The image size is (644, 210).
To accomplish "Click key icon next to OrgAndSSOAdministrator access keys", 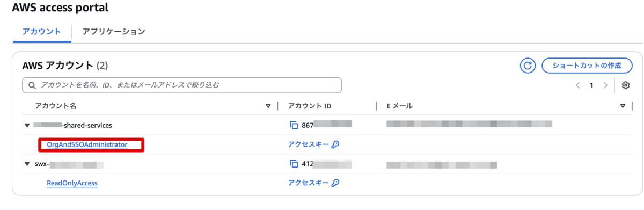I will coord(335,144).
